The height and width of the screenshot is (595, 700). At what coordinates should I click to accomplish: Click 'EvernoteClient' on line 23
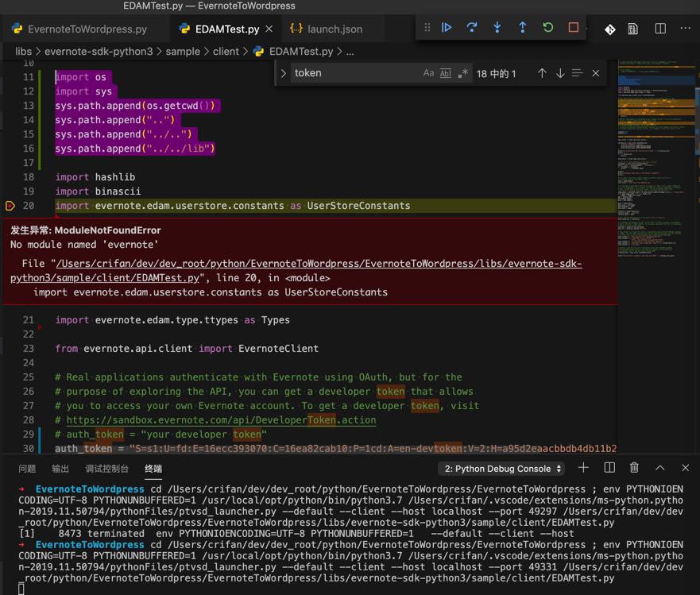278,349
